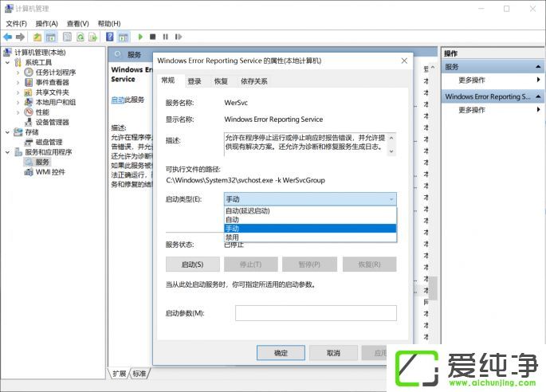Collapse the 系统工具 tree node
546x392 pixels.
8,62
